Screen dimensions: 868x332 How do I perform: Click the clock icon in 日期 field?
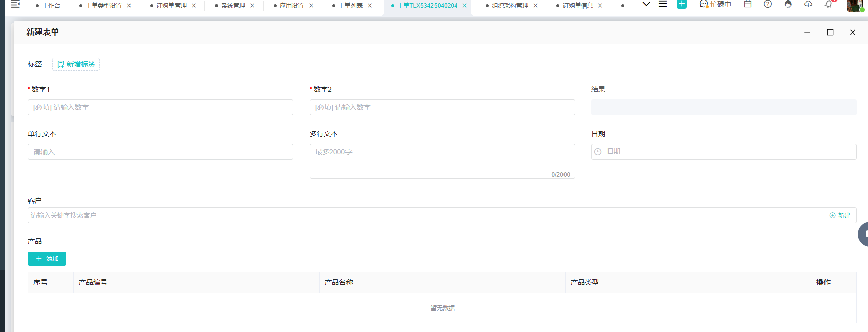coord(598,152)
